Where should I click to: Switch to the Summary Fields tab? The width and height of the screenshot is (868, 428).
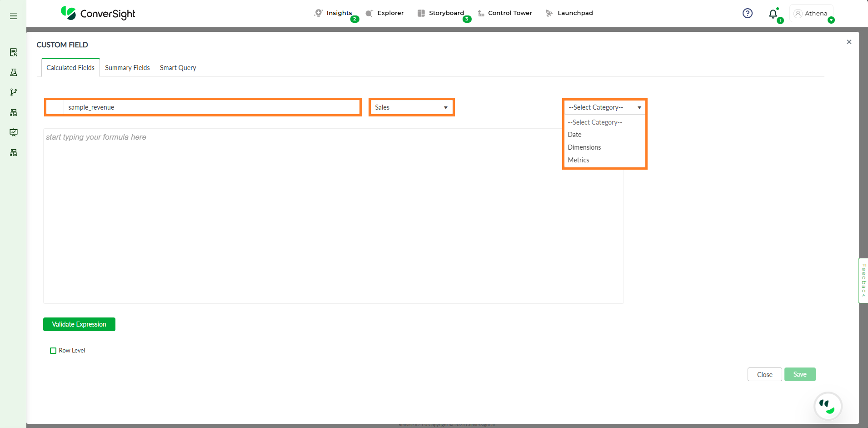pos(127,68)
